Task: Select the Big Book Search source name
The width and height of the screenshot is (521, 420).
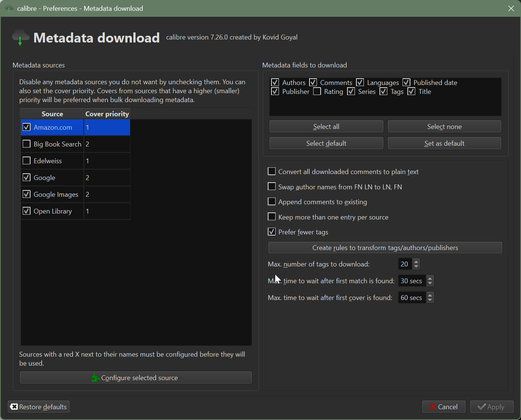Action: 57,144
